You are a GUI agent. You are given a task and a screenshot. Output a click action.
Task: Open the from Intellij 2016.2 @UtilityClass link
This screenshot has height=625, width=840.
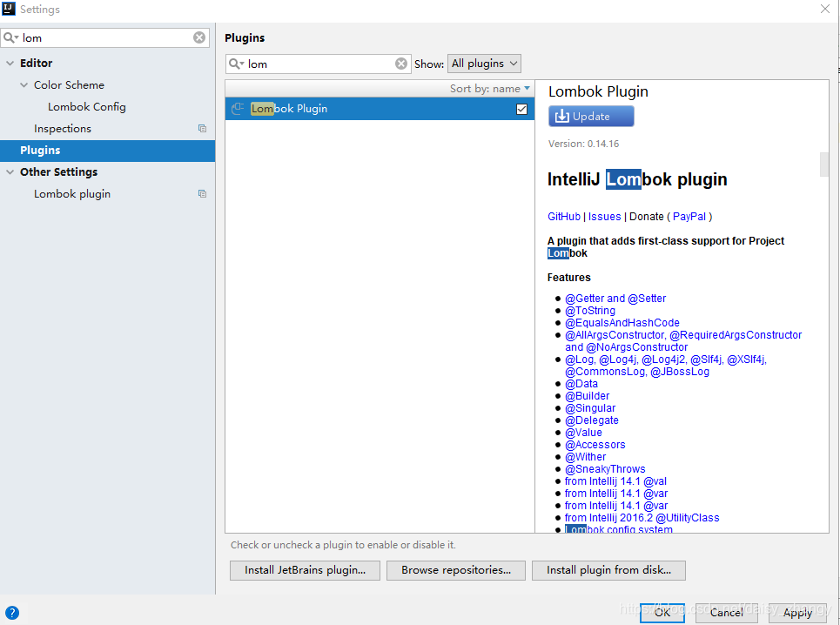(642, 518)
